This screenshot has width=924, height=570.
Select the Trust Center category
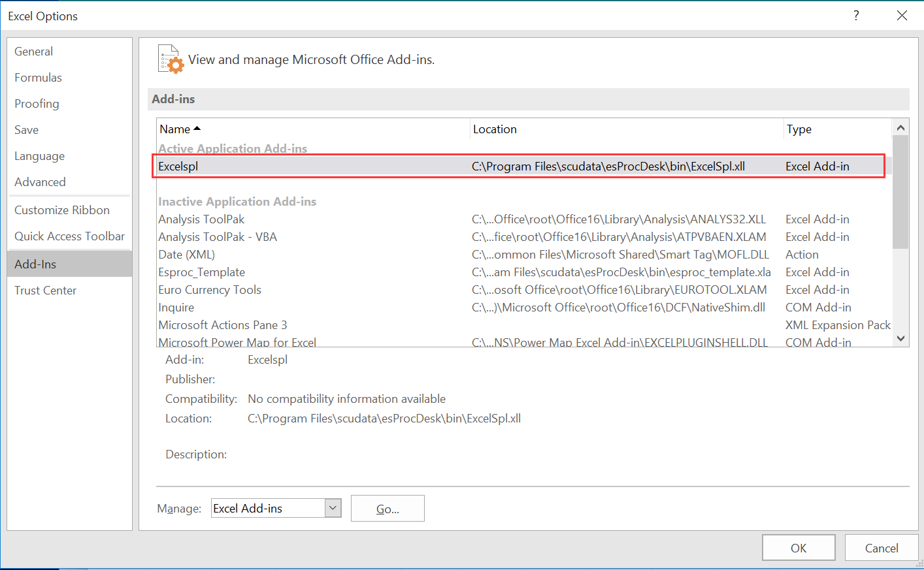point(46,291)
